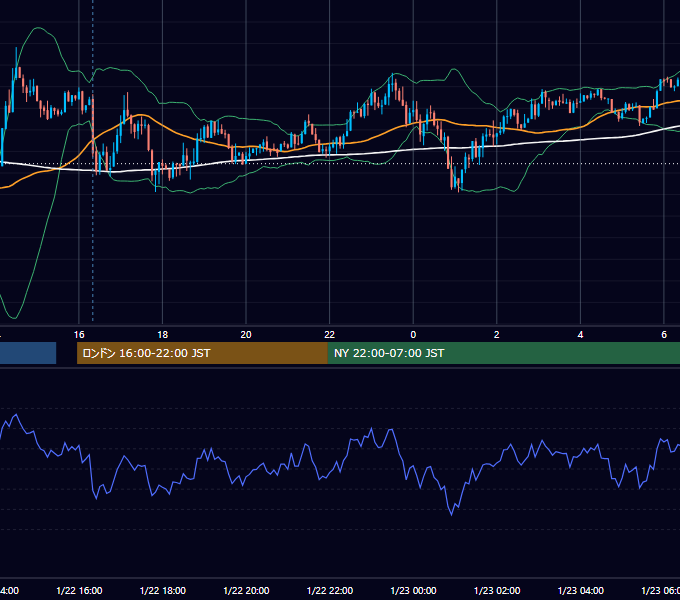Click the 20 hour label on the chart axis

tap(246, 335)
